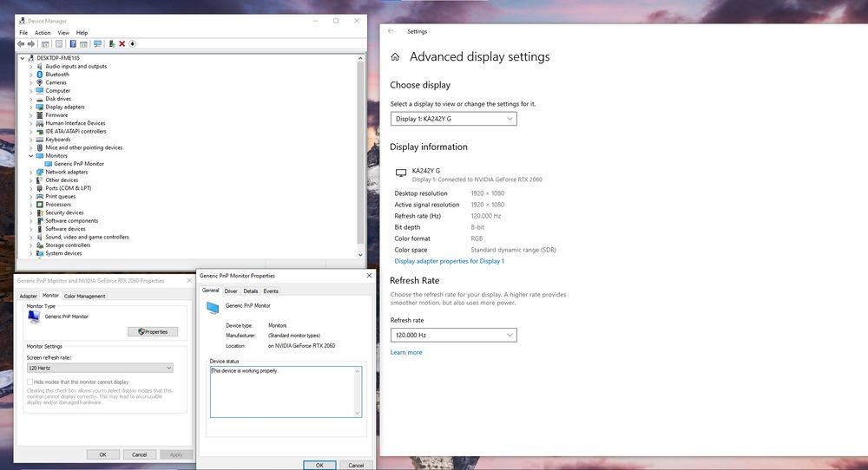
Task: Open 'Display adapter properties for Display 1' link
Action: point(449,261)
